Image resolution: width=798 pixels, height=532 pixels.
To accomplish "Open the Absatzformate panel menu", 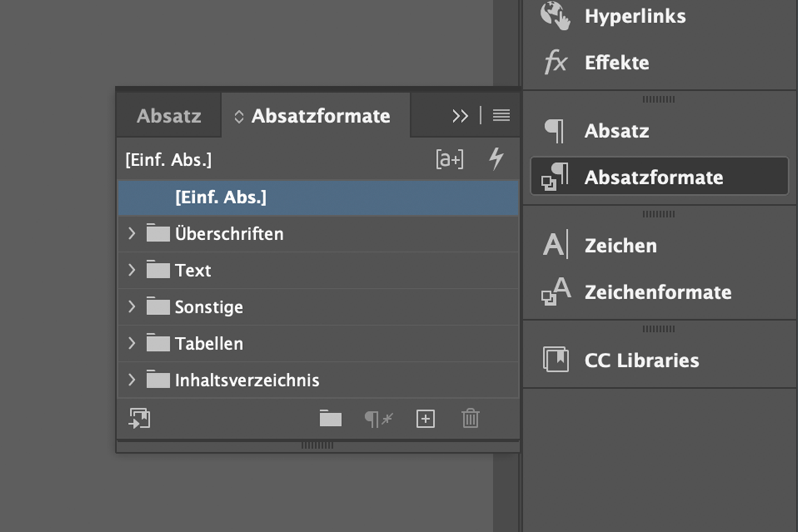I will pos(501,116).
